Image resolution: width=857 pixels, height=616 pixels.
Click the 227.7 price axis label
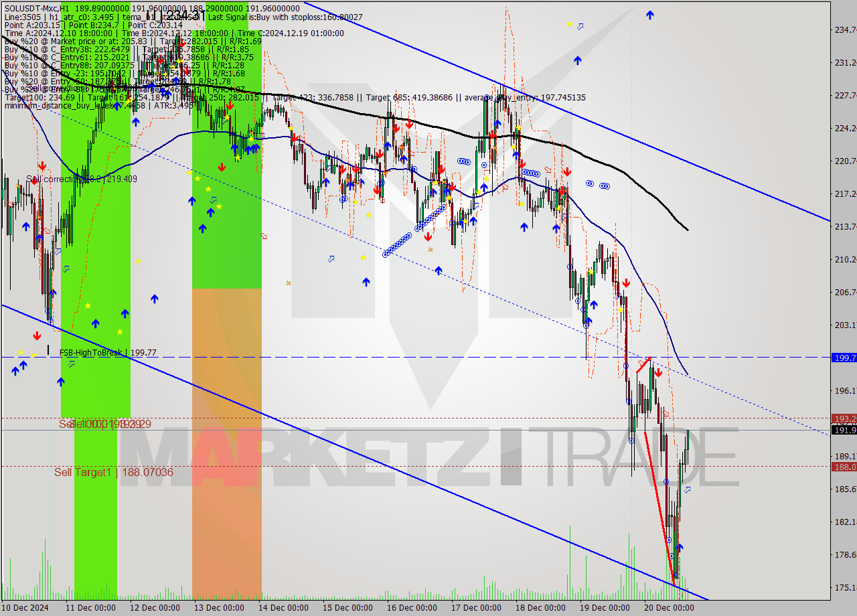pyautogui.click(x=845, y=95)
